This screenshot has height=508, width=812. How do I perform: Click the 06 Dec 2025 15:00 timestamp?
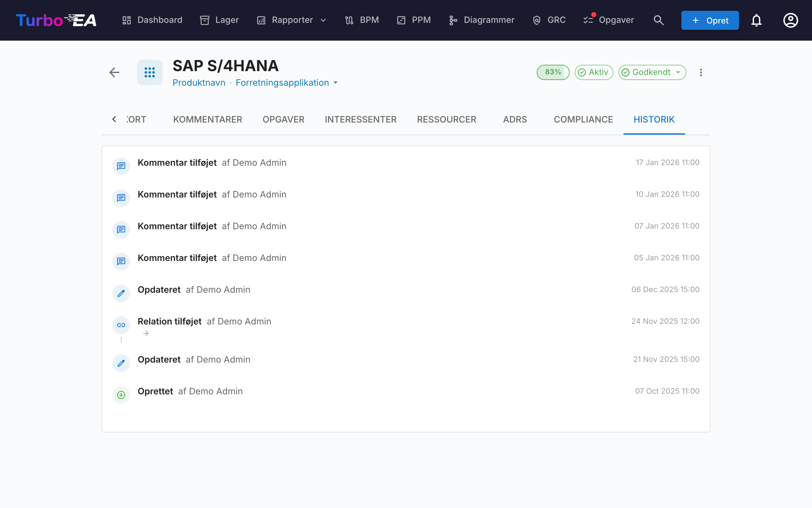pyautogui.click(x=665, y=290)
